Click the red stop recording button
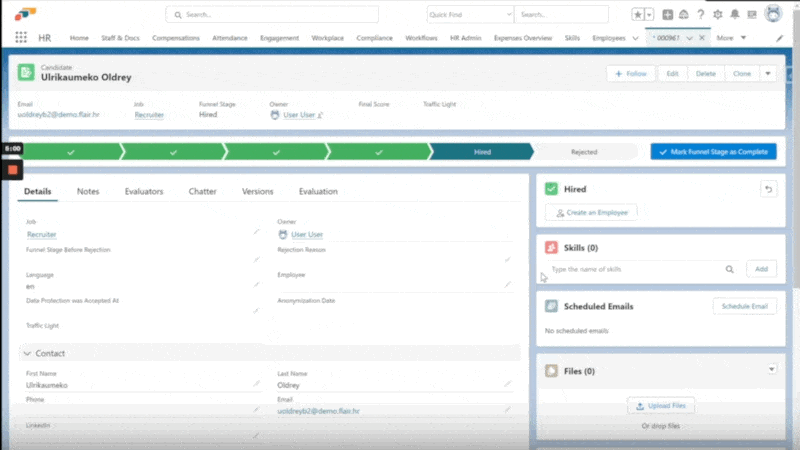This screenshot has height=450, width=800. click(13, 169)
